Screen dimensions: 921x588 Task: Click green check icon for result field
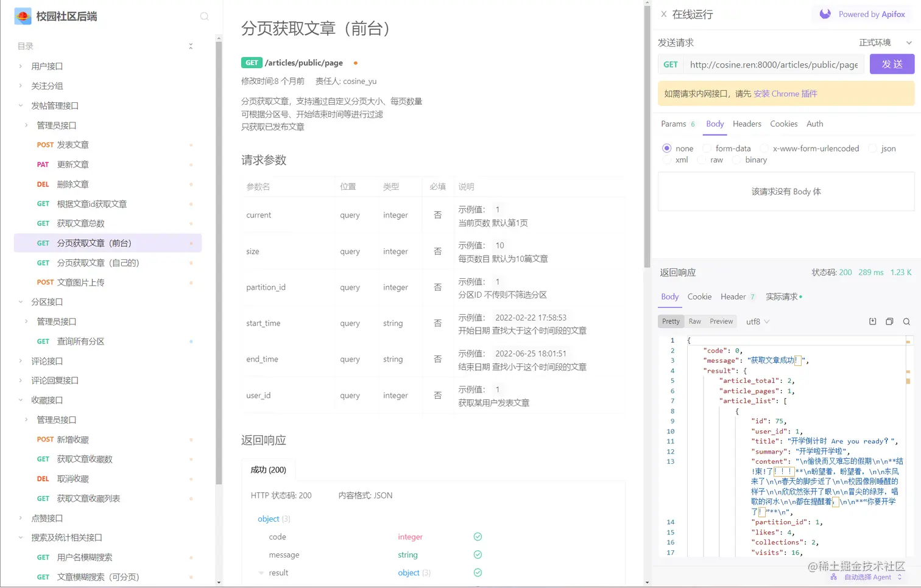point(478,573)
